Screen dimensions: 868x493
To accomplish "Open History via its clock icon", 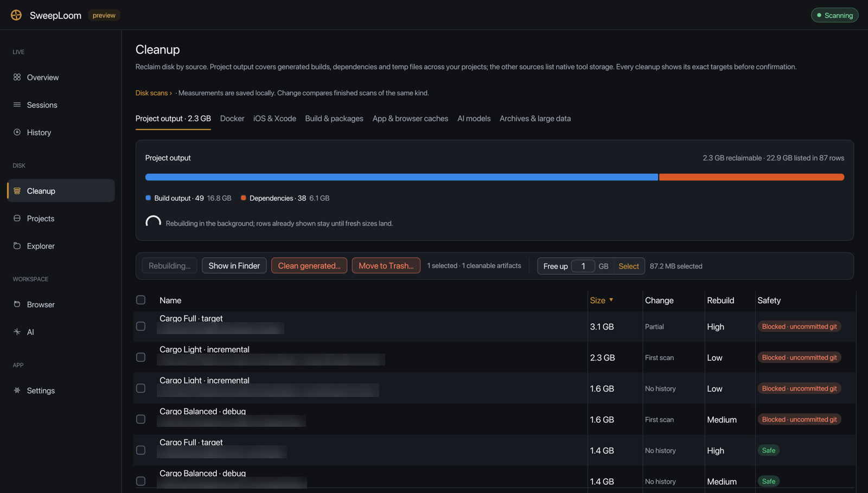I will click(17, 132).
